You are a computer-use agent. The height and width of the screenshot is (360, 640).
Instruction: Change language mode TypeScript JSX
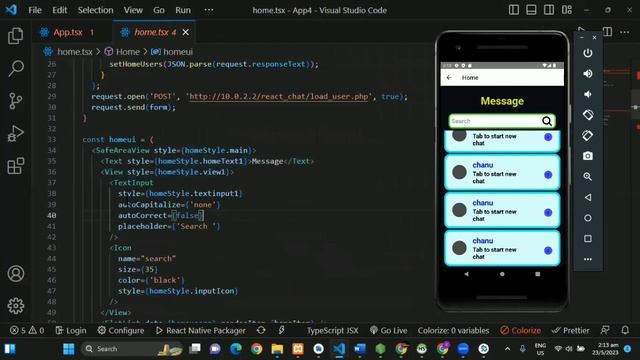tap(333, 330)
